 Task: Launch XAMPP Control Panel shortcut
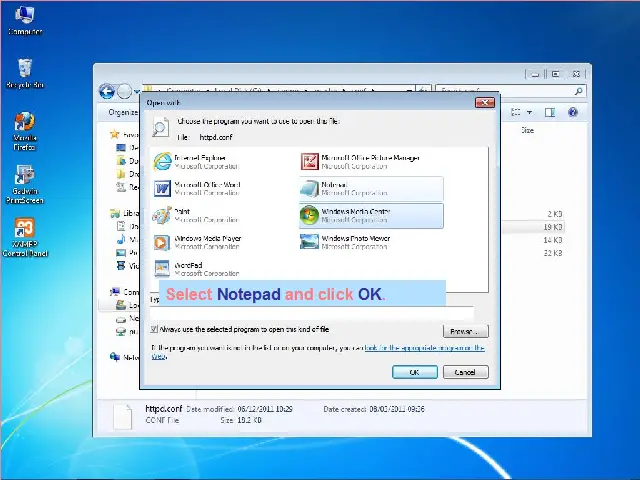point(24,238)
